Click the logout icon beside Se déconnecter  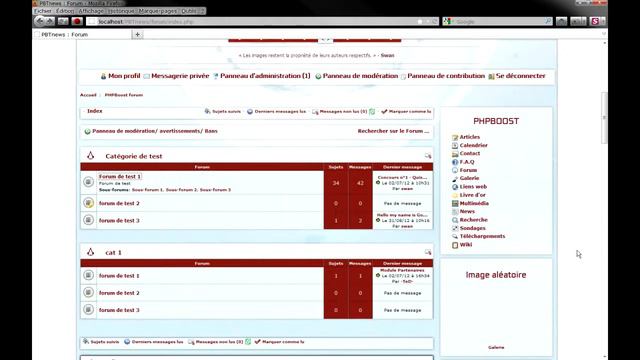491,76
